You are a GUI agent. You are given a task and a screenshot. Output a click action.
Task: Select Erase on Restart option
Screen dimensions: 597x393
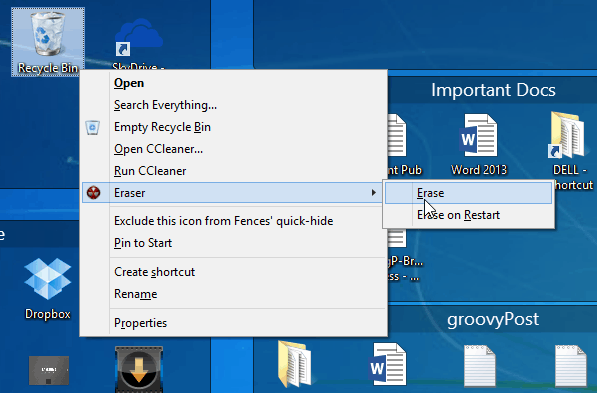(468, 215)
